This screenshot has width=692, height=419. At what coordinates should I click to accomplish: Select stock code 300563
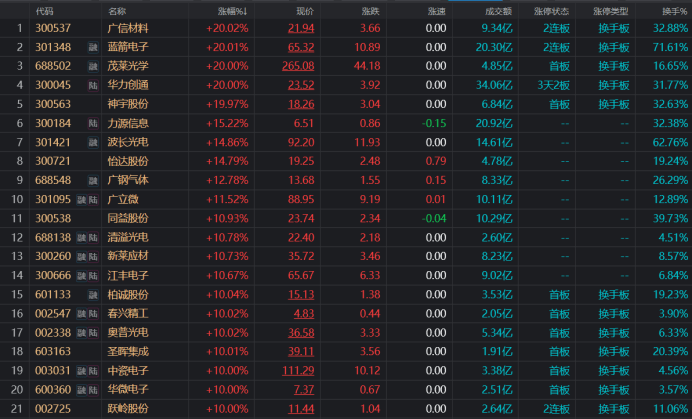click(53, 103)
